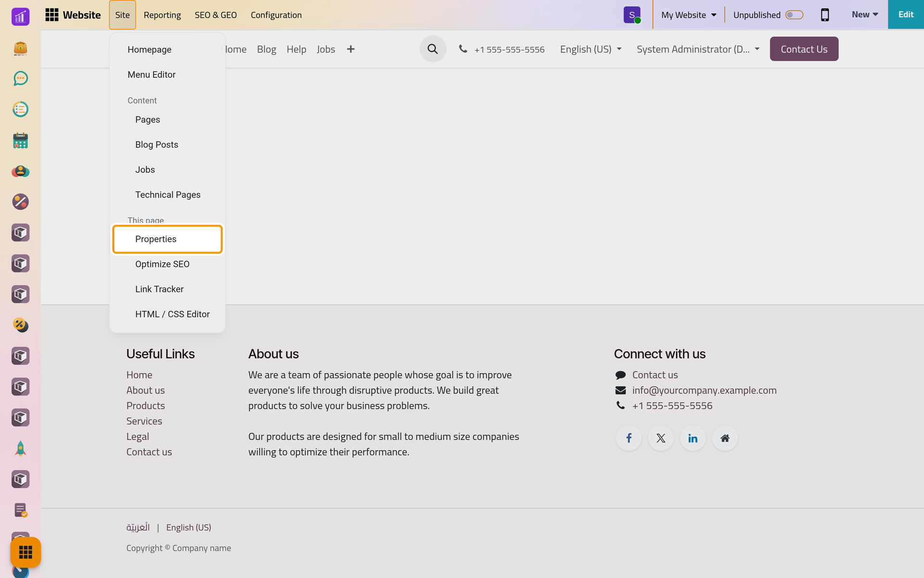The width and height of the screenshot is (924, 578).
Task: Open the info@yourcompany.example.com email link
Action: [704, 390]
